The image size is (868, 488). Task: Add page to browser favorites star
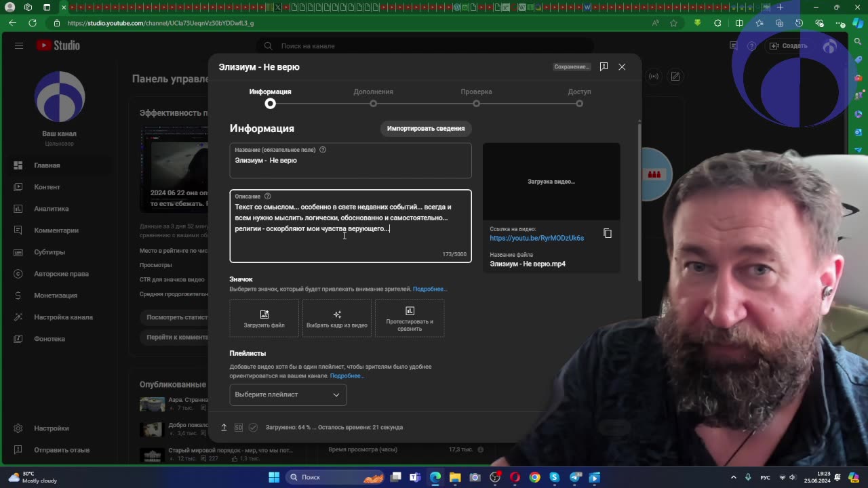[673, 23]
